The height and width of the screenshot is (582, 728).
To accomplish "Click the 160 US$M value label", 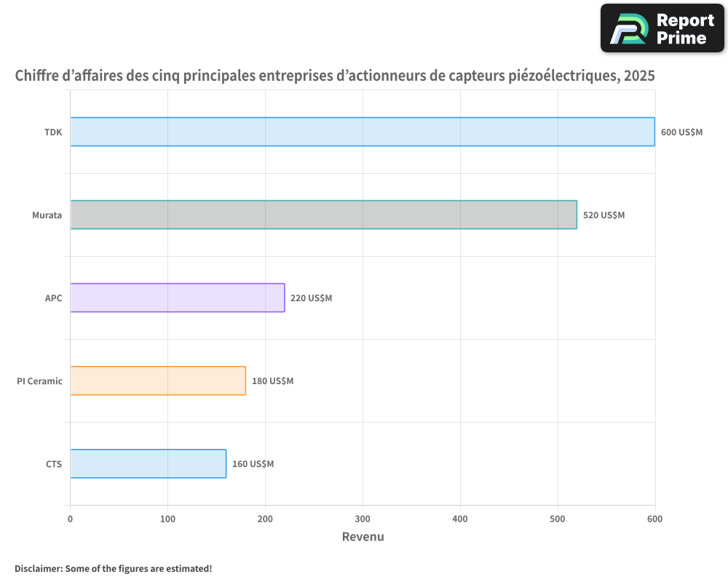I will pyautogui.click(x=253, y=463).
